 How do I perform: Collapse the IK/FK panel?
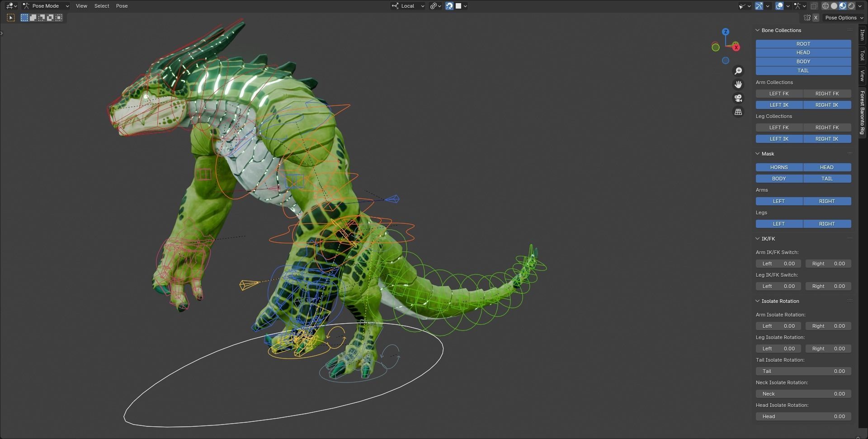click(x=757, y=239)
